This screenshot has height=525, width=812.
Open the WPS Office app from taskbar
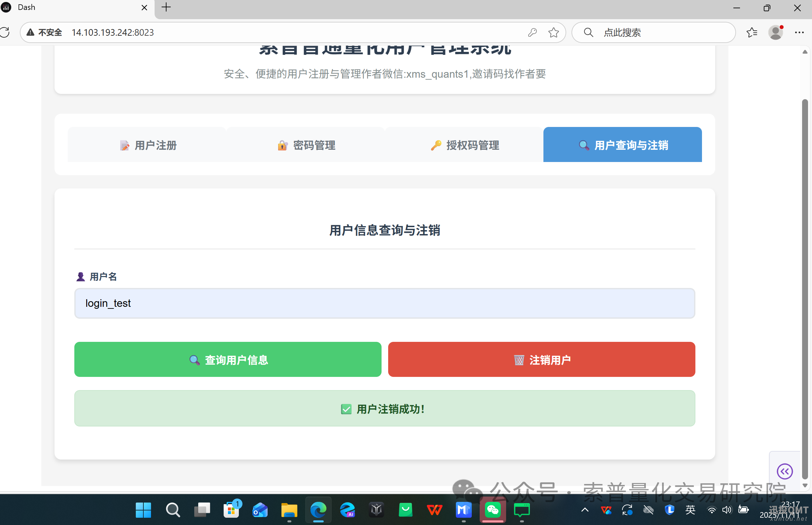click(x=434, y=510)
